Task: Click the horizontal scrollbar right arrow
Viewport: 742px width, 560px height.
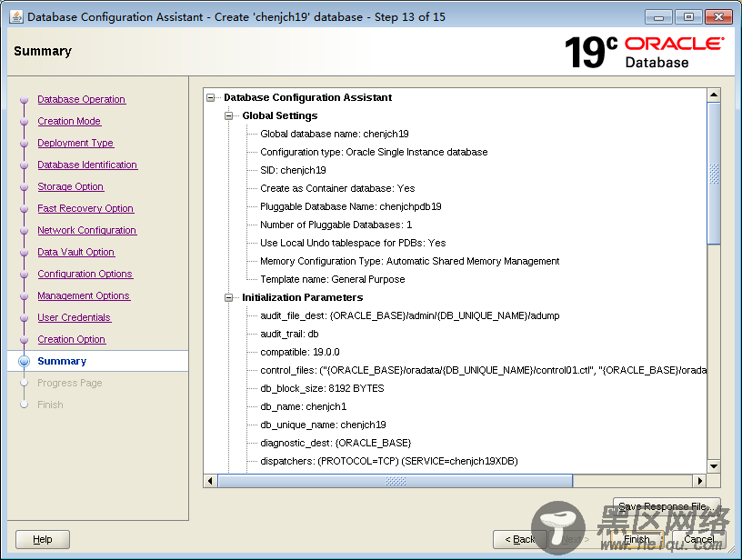Action: pos(700,481)
